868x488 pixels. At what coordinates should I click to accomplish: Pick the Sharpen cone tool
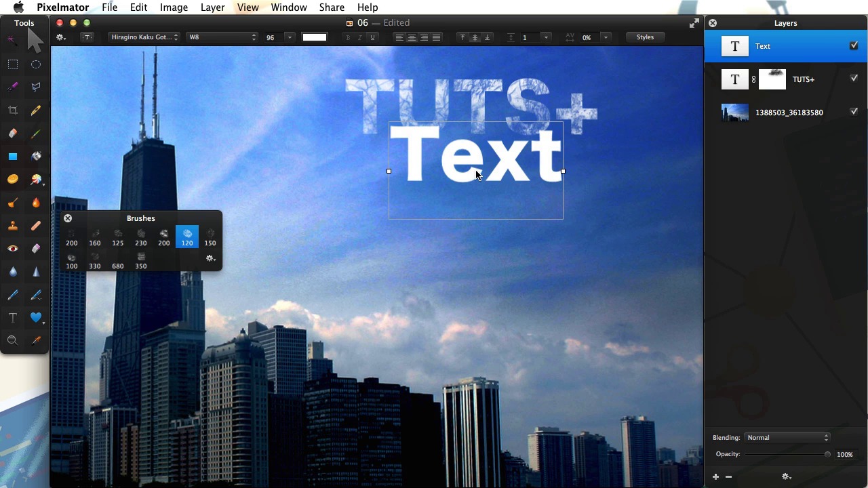tap(36, 272)
